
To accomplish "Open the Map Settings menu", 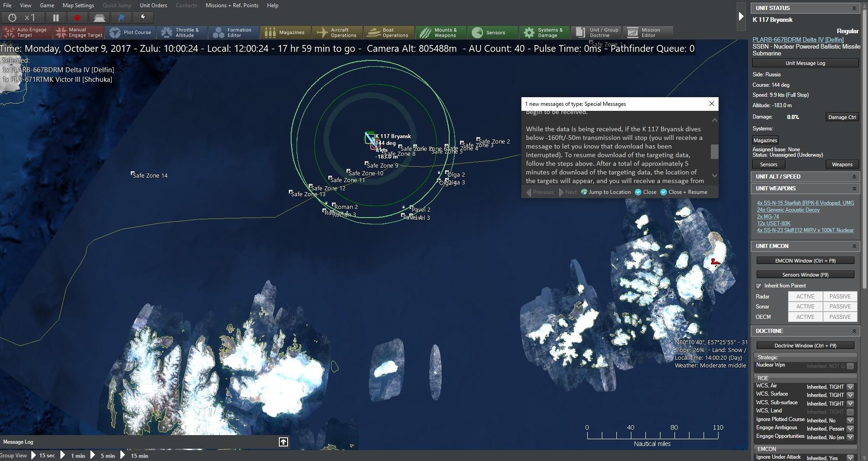I will 78,5.
